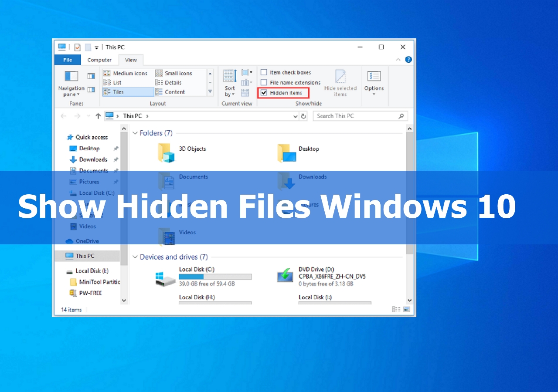
Task: Switch to the List layout
Action: [x=112, y=82]
